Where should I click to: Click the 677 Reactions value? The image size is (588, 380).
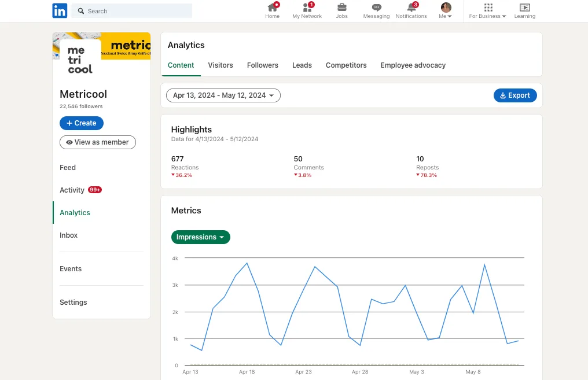click(177, 159)
